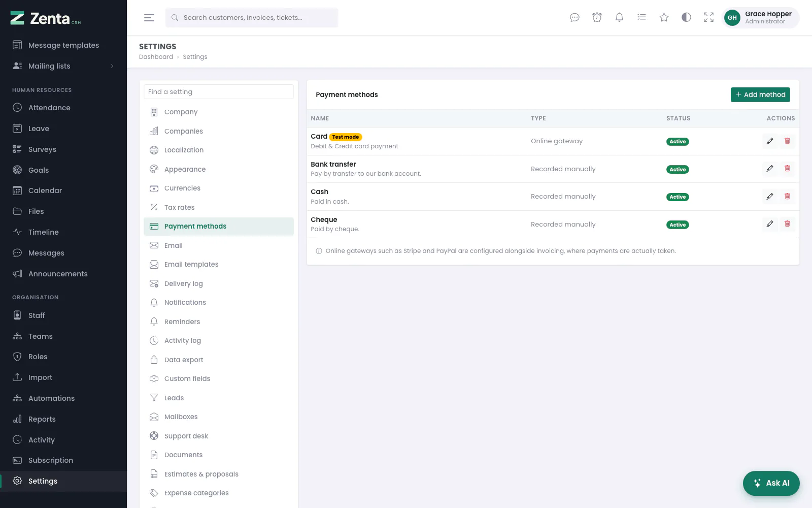Toggle dark mode contrast icon

[x=686, y=18]
